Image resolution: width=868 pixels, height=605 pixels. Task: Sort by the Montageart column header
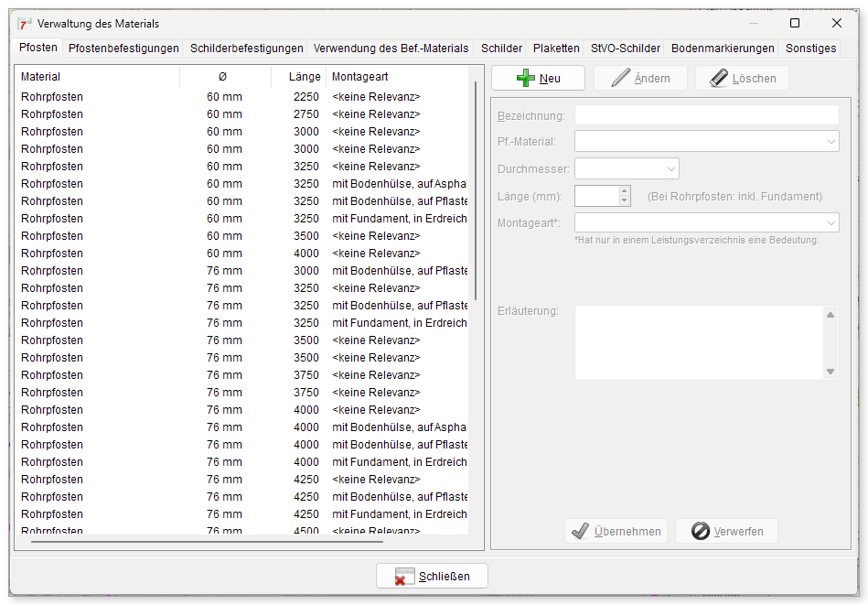(397, 77)
